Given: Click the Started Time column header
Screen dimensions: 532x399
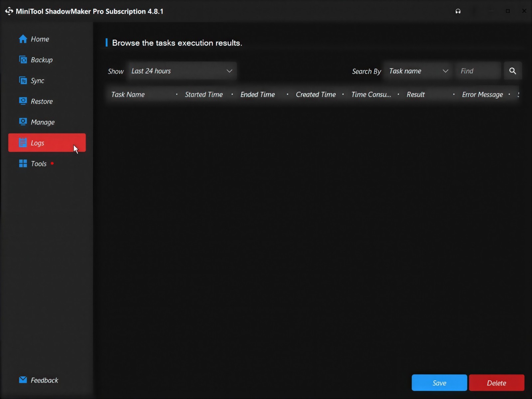Looking at the screenshot, I should pyautogui.click(x=204, y=94).
